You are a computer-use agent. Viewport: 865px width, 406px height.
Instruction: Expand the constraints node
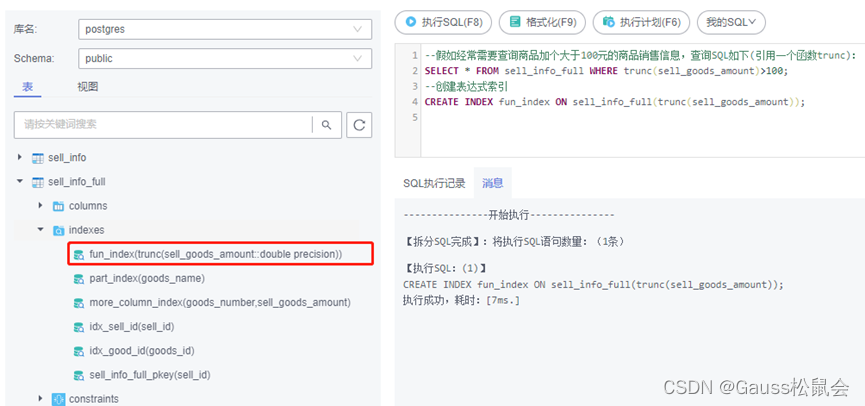[40, 398]
